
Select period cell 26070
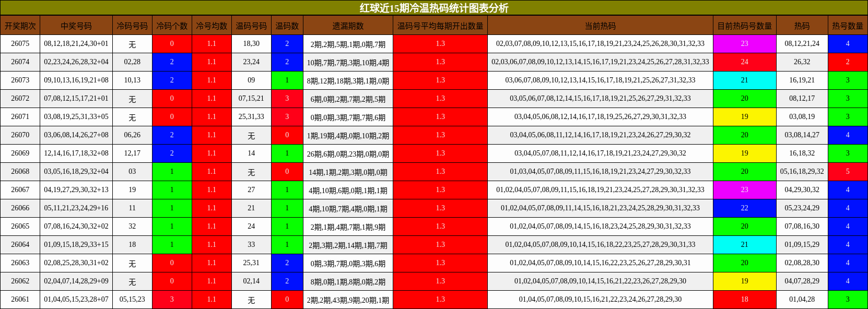[20, 135]
